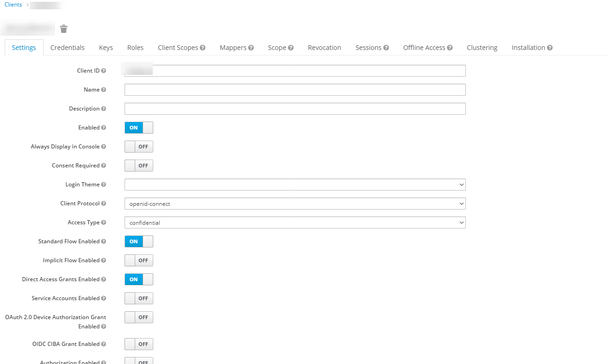
Task: Click into the Client ID field
Action: [295, 71]
